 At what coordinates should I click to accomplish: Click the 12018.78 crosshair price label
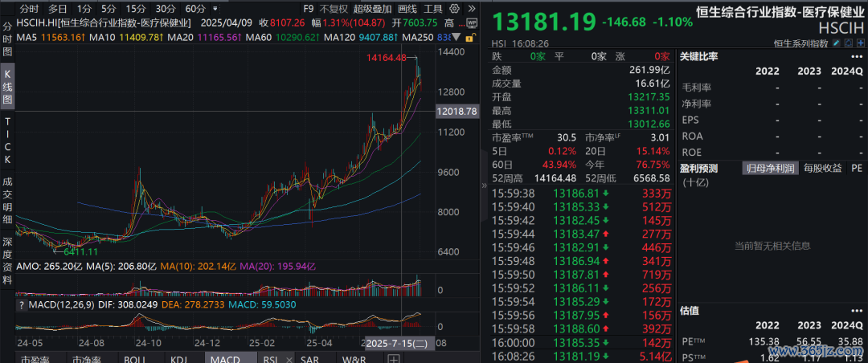(x=457, y=111)
